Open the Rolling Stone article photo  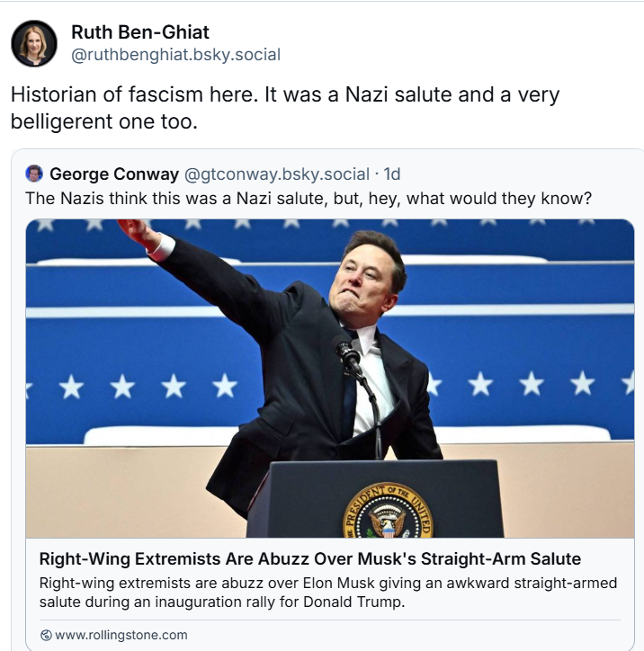330,379
